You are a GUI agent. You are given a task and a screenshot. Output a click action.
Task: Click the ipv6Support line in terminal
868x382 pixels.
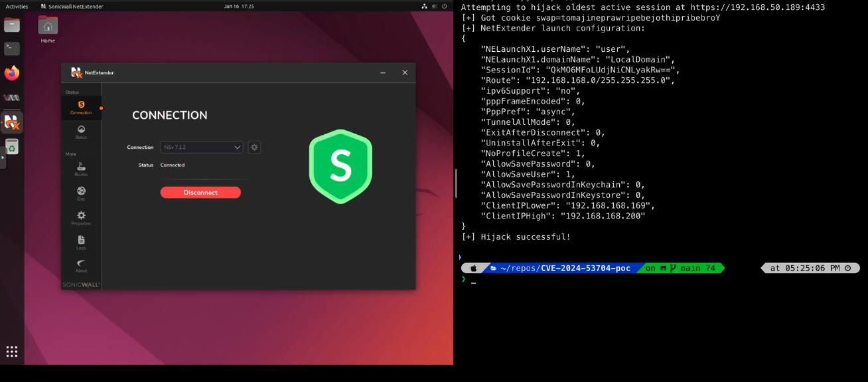531,91
